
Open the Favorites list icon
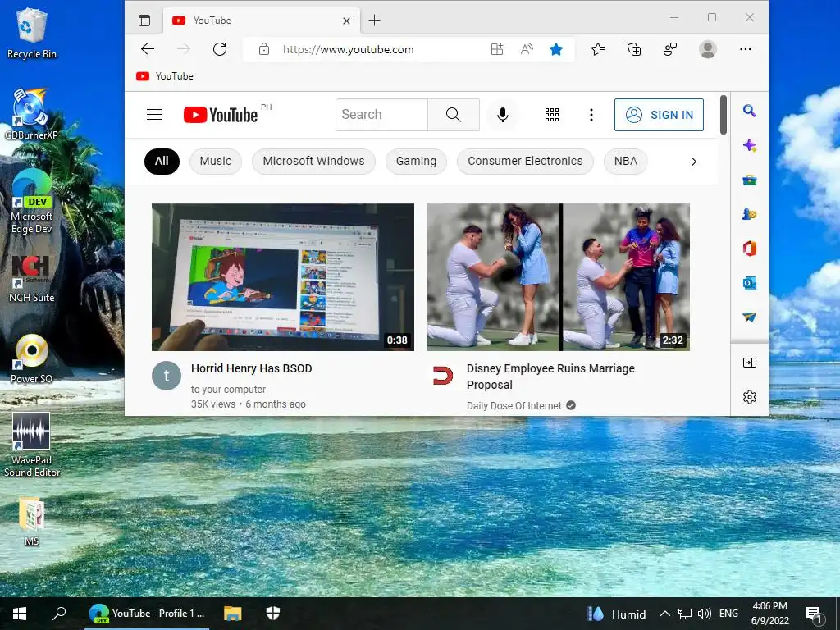(598, 49)
